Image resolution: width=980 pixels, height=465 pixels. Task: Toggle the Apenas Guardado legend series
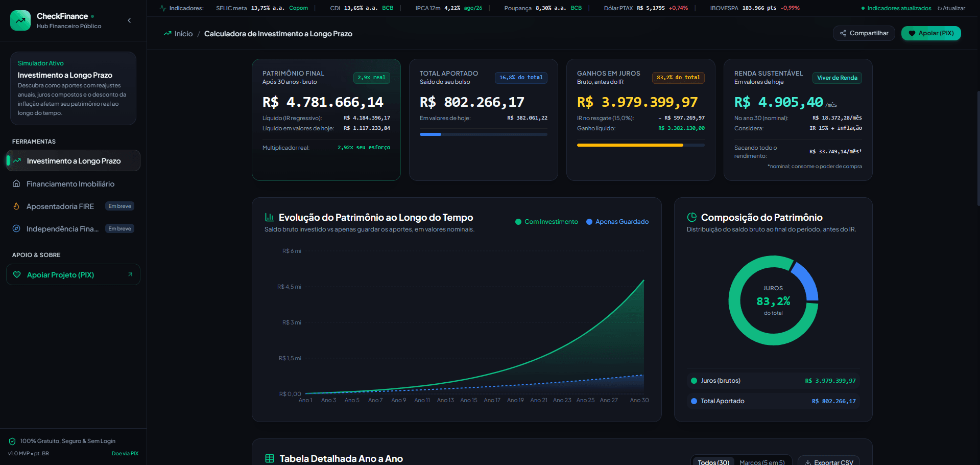click(617, 222)
